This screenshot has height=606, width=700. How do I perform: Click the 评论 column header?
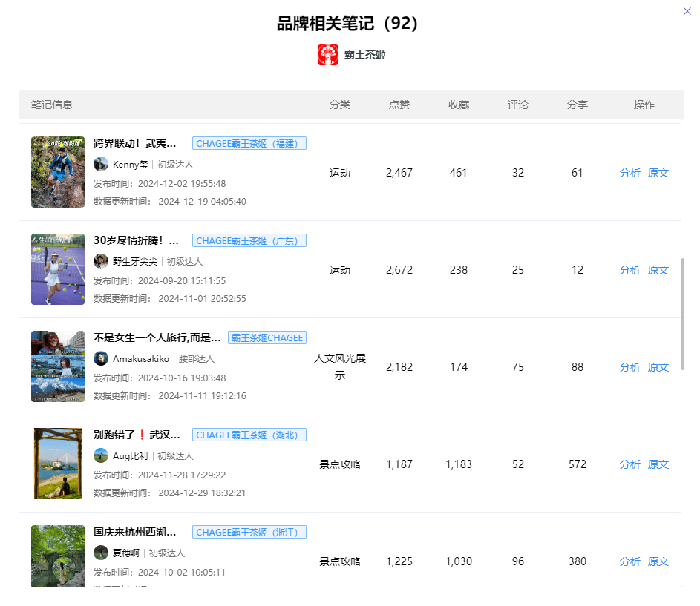tap(518, 105)
